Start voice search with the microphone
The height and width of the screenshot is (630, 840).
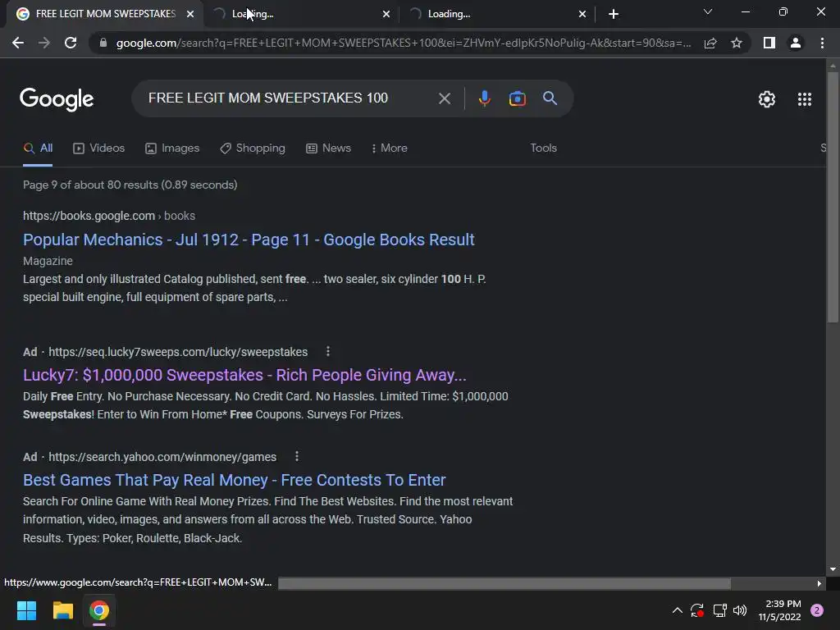[x=484, y=98]
